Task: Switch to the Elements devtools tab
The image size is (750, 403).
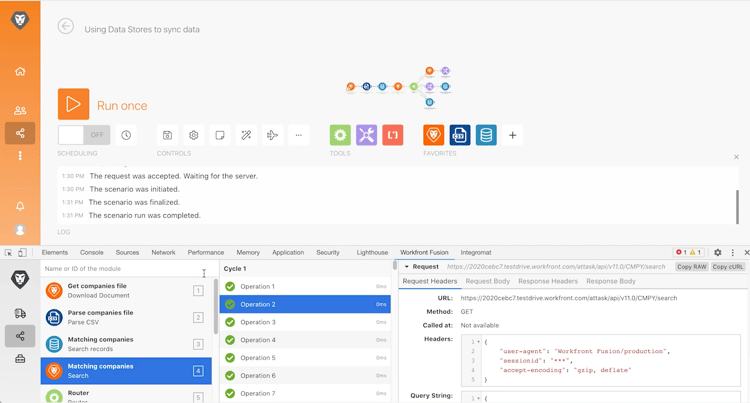Action: click(x=55, y=252)
